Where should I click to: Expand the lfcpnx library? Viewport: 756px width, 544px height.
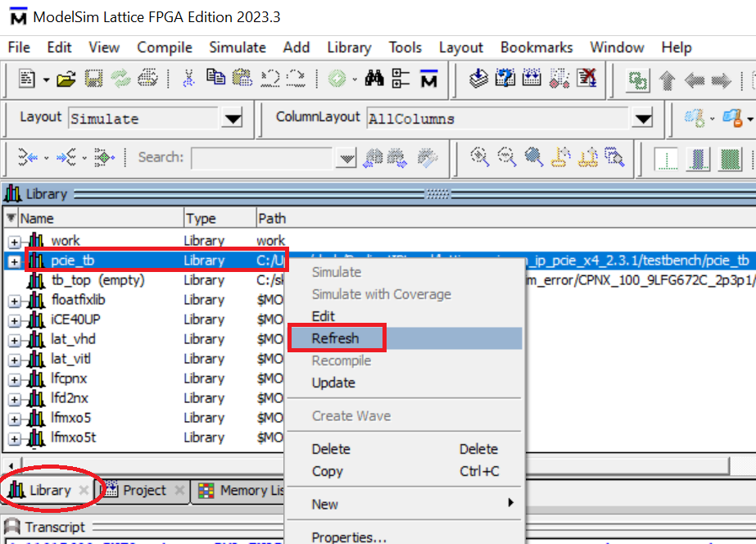15,380
